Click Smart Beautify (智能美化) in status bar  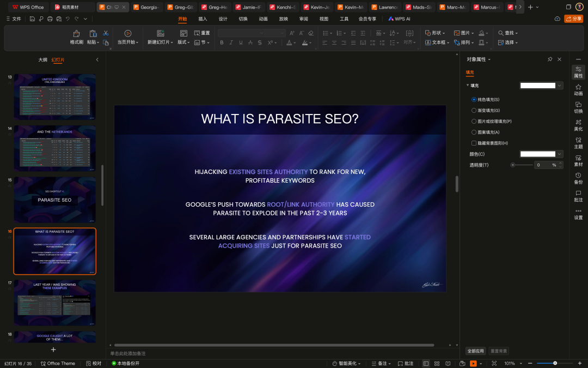click(x=346, y=364)
